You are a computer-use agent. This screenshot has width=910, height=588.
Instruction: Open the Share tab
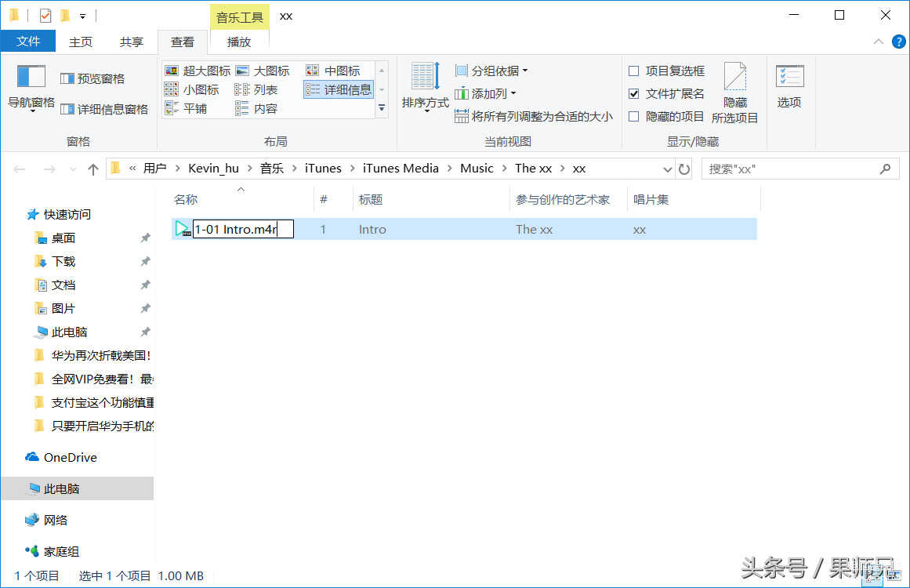(132, 42)
